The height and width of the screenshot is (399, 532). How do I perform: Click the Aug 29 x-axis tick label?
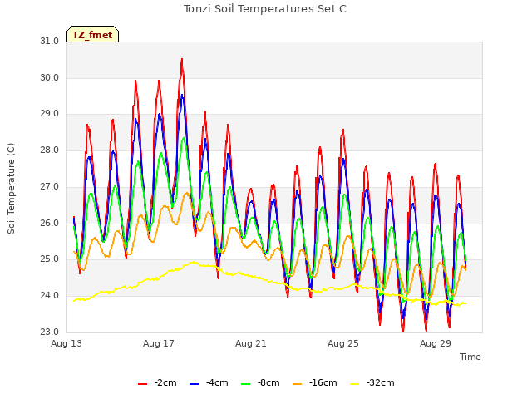(x=436, y=343)
